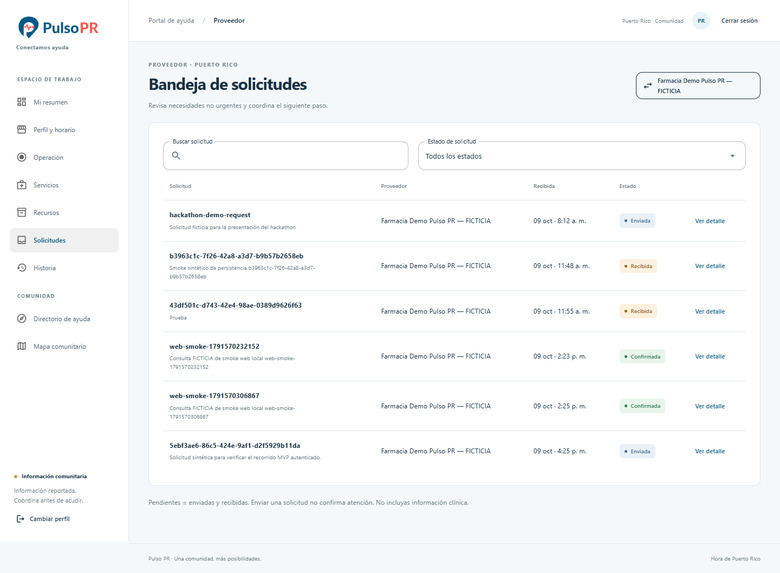Click the PR user avatar
This screenshot has height=573, width=780.
click(701, 21)
